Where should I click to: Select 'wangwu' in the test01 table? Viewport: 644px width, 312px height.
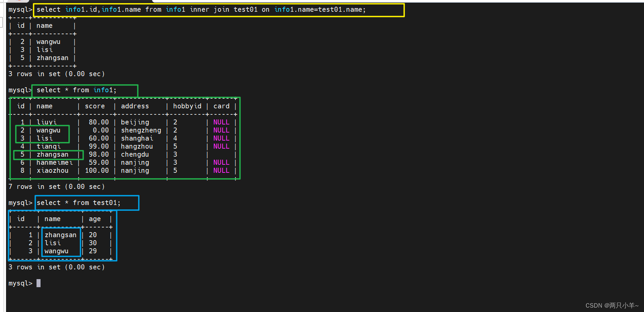[56, 251]
